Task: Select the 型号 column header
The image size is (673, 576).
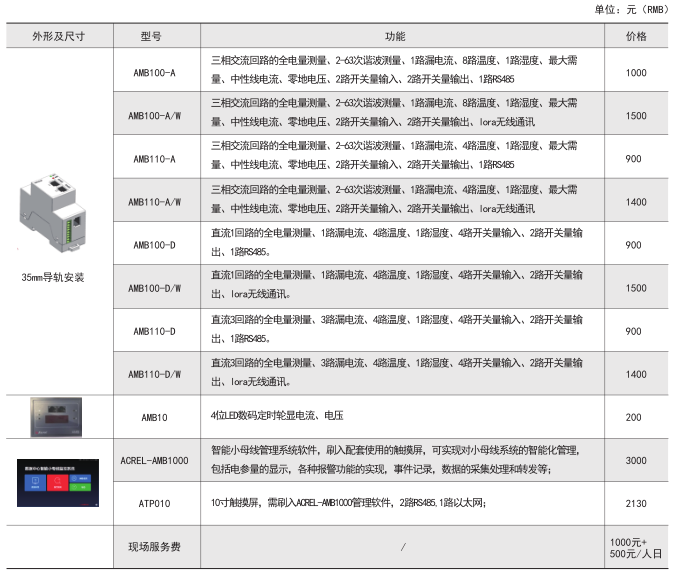Action: tap(153, 36)
